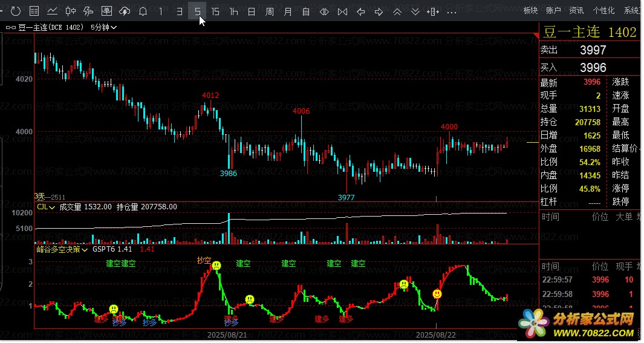Click the 大单 column header
Screen dimensions: 644x343
[624, 217]
